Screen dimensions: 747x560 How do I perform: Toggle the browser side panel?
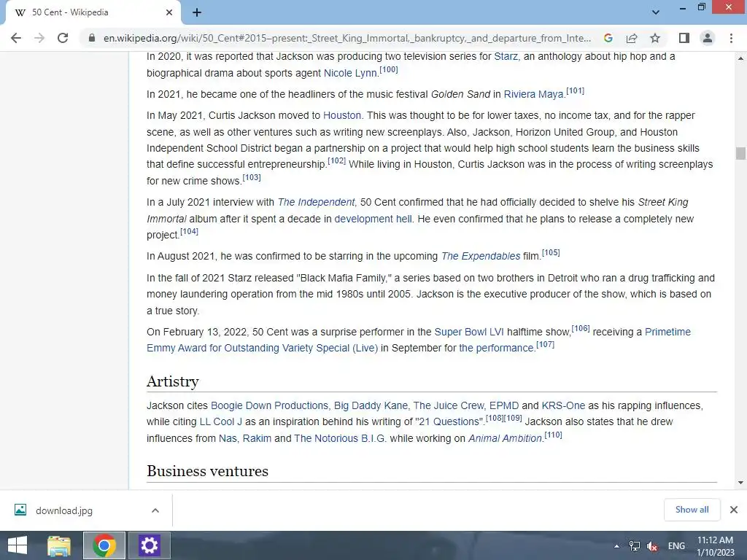tap(684, 38)
